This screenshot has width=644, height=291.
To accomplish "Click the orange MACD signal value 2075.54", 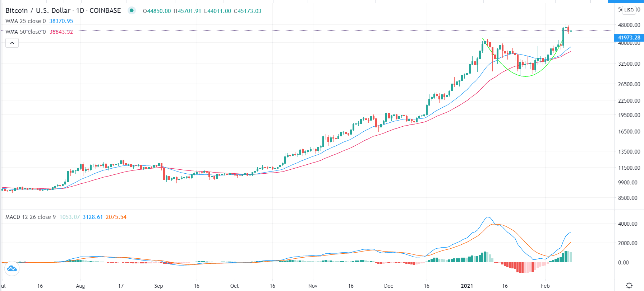I will (x=116, y=217).
